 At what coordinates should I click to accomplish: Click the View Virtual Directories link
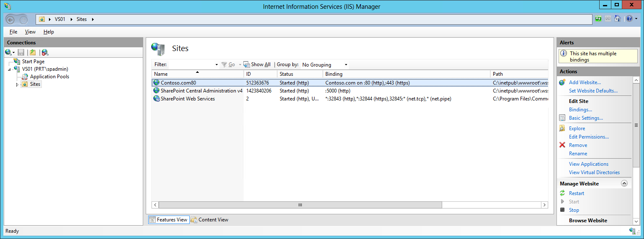click(594, 172)
